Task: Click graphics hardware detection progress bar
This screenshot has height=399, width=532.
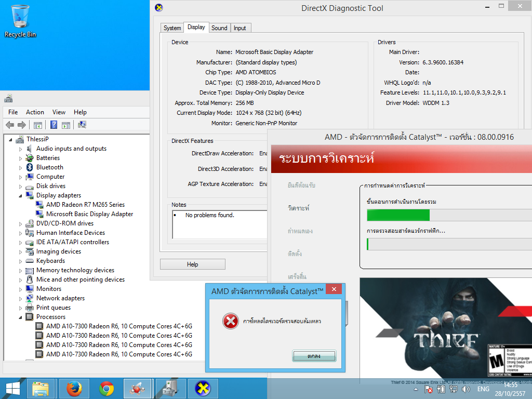Action: [449, 244]
